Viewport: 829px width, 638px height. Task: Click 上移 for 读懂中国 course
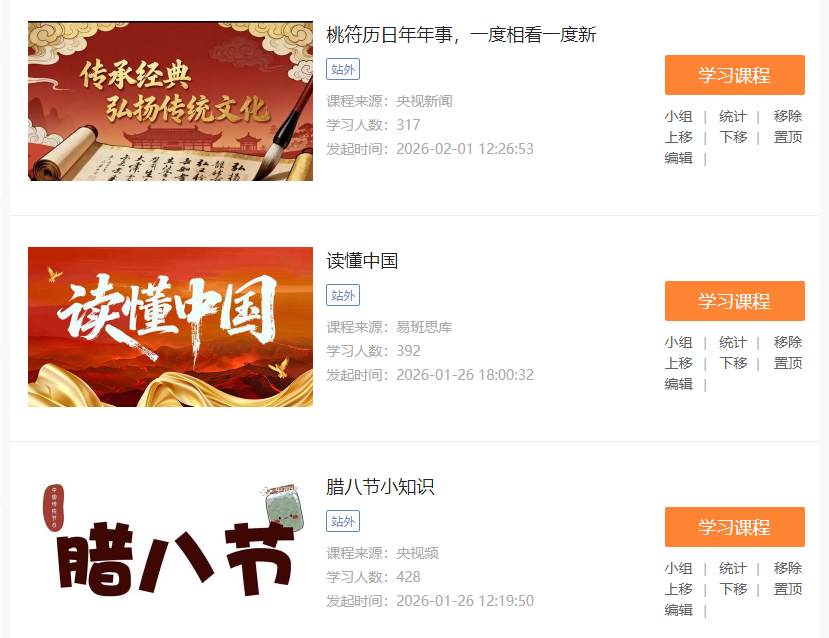pos(678,363)
